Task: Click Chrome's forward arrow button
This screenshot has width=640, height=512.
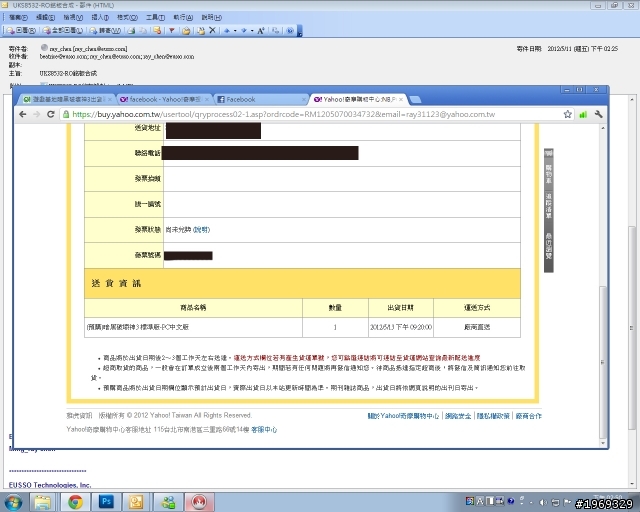Action: [x=37, y=114]
